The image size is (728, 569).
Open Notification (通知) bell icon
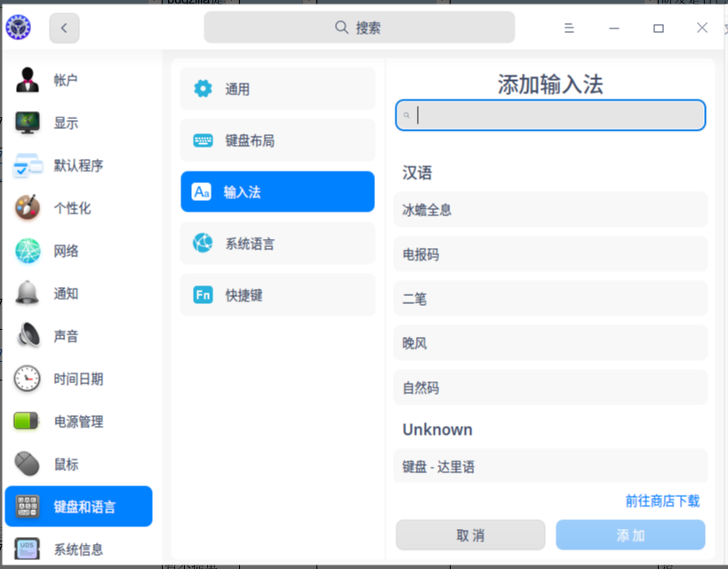tap(28, 293)
